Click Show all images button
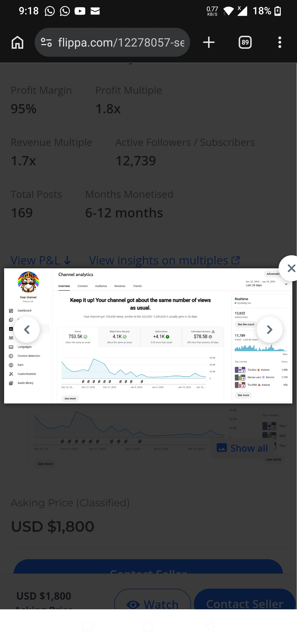The width and height of the screenshot is (297, 644). coord(242,448)
